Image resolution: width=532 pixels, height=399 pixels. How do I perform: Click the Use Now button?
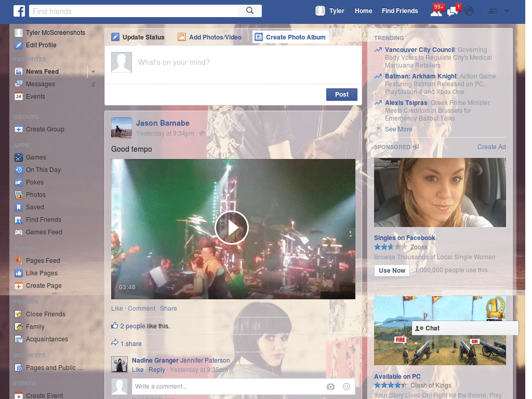click(392, 270)
